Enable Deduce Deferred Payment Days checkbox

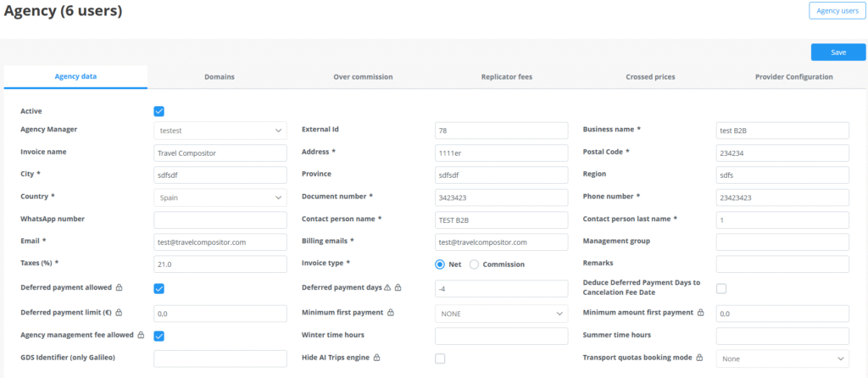coord(721,288)
